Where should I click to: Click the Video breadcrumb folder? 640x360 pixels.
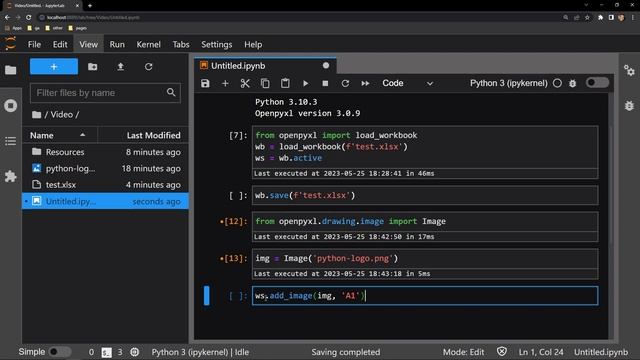click(62, 115)
